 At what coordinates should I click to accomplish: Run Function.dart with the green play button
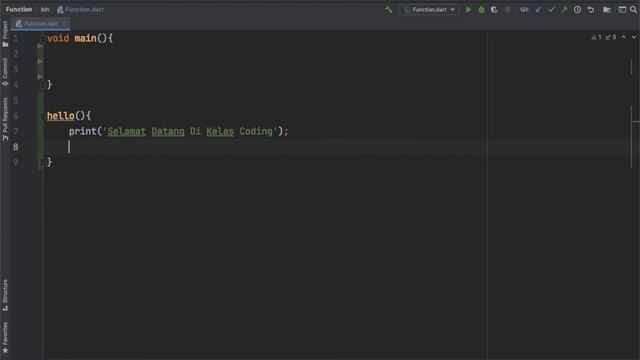click(468, 9)
